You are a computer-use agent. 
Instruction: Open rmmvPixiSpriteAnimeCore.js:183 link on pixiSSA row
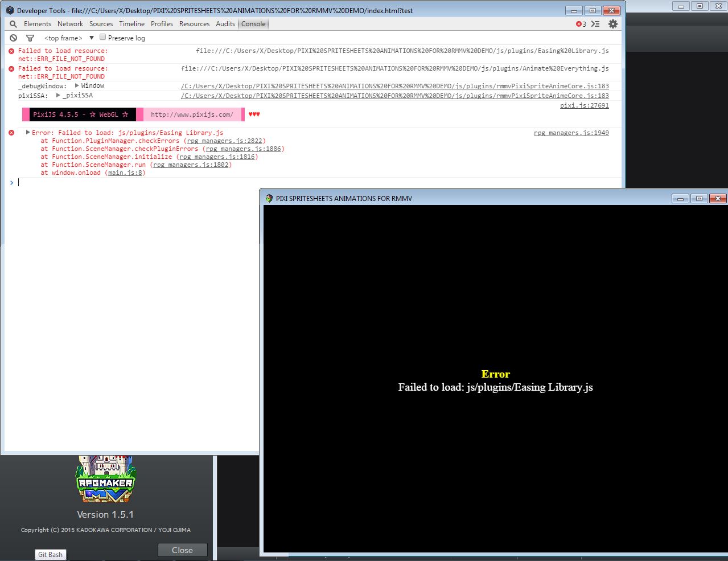tap(395, 96)
